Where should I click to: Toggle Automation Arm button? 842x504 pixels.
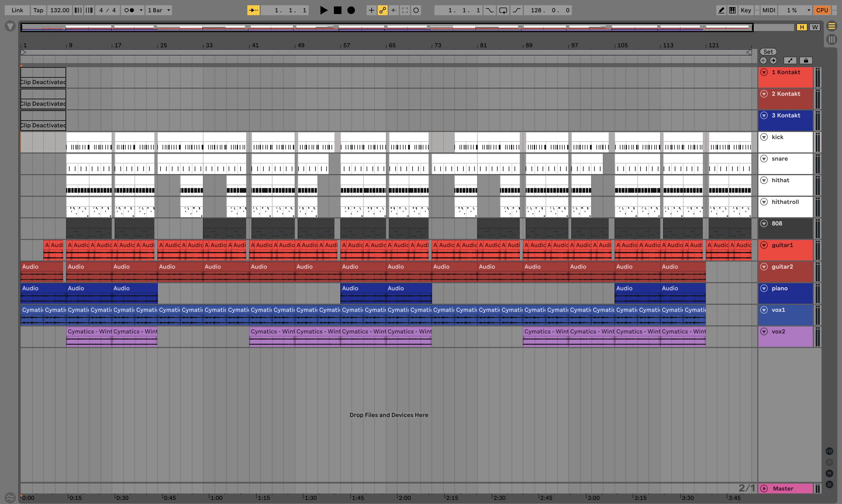(x=382, y=10)
